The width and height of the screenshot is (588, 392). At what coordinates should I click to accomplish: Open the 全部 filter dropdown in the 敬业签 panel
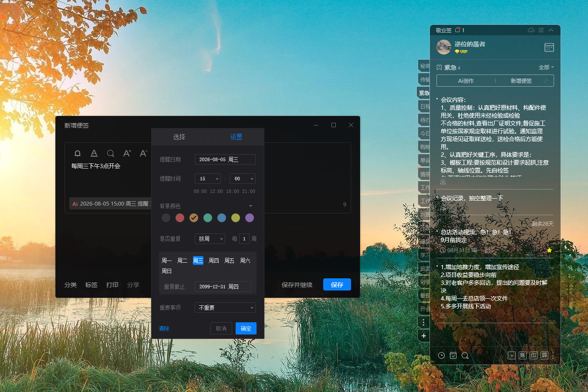coord(546,68)
